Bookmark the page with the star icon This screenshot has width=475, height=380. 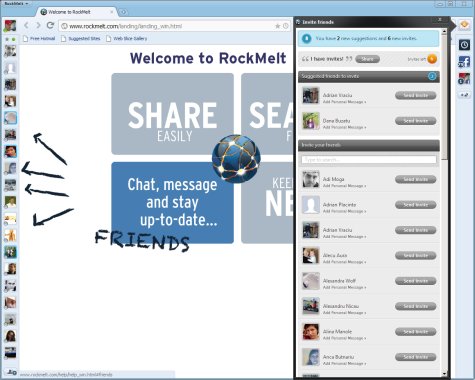point(277,26)
